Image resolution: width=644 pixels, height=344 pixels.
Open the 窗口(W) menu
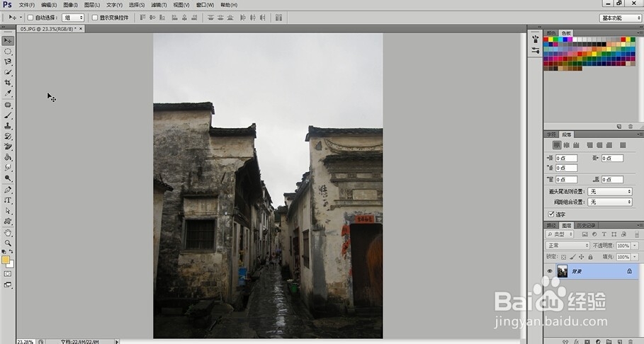point(205,5)
